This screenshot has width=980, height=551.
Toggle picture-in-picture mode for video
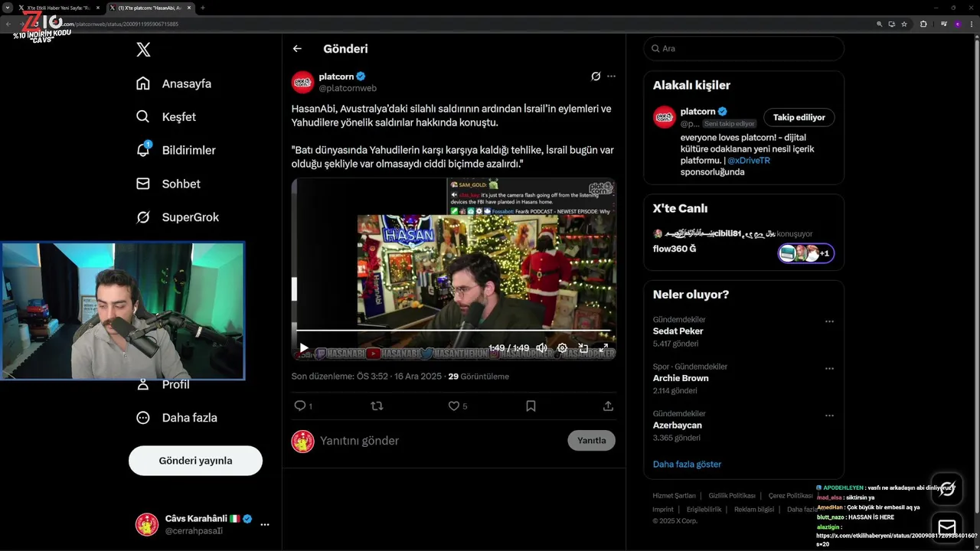pyautogui.click(x=583, y=347)
